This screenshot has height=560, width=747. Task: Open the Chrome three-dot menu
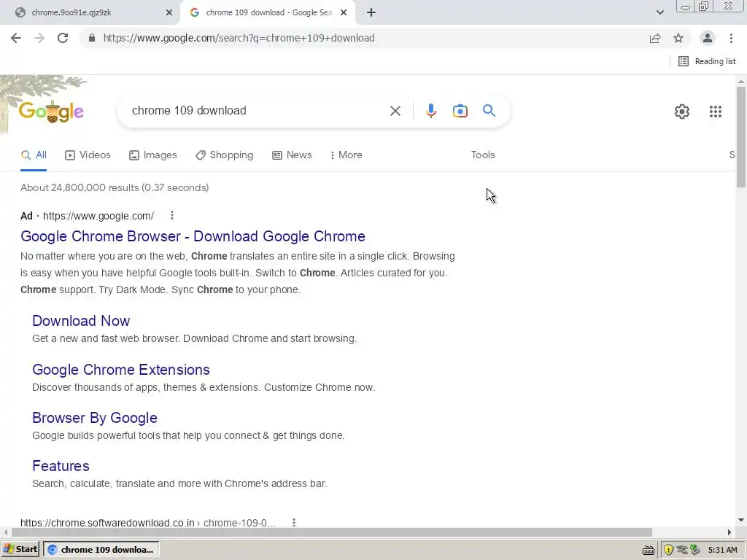click(x=731, y=38)
